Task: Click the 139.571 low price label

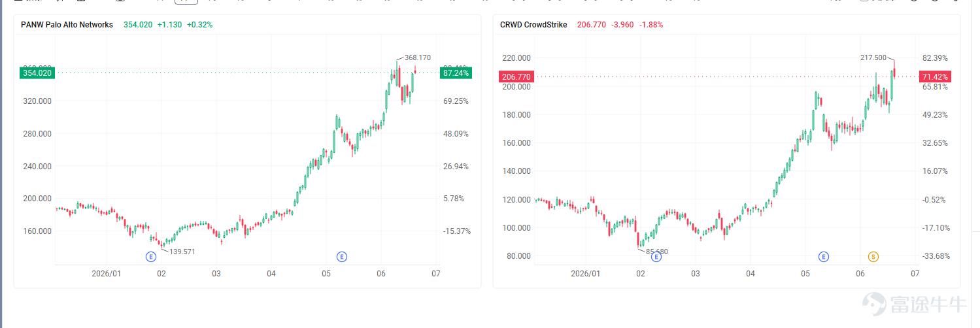Action: pos(182,252)
